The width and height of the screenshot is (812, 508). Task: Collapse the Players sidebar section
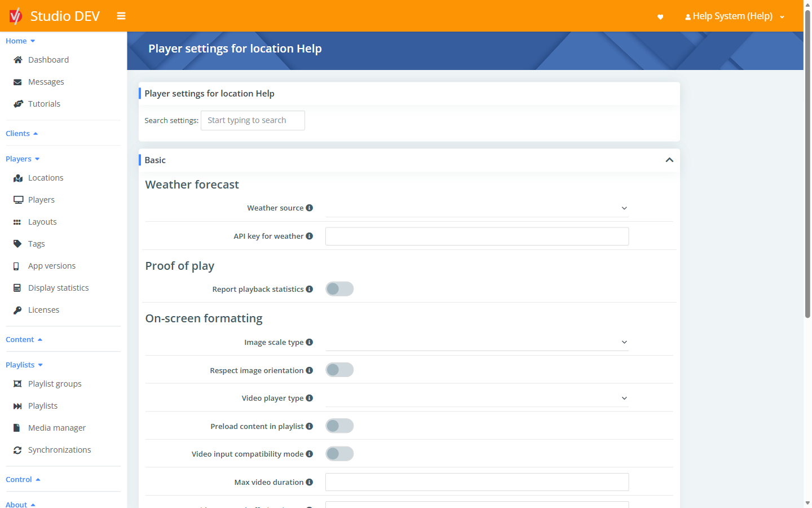point(23,159)
